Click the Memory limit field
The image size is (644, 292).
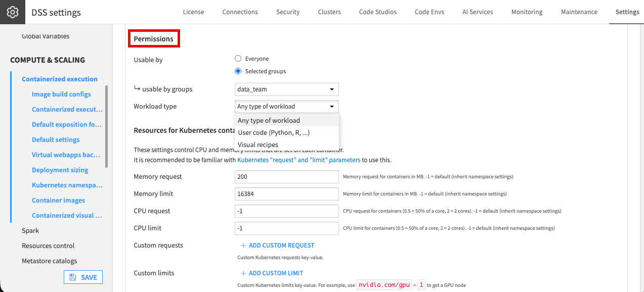[x=287, y=194]
